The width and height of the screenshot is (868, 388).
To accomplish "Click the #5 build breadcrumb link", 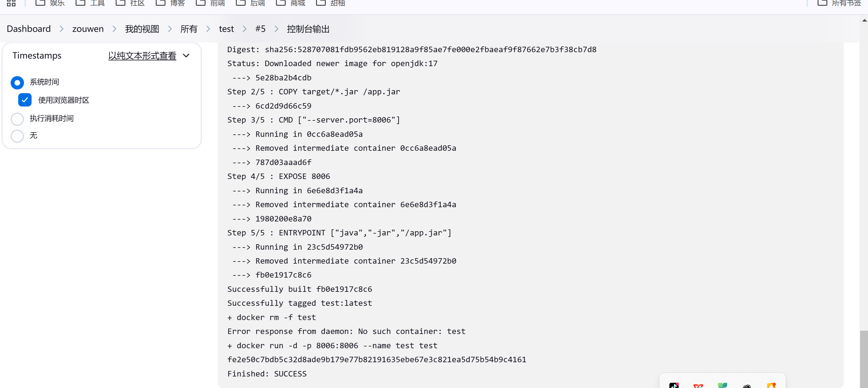I will tap(260, 29).
